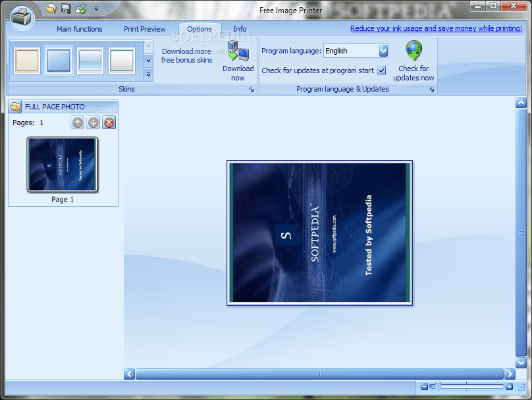532x400 pixels.
Task: Move page up with the up arrow
Action: click(x=78, y=123)
